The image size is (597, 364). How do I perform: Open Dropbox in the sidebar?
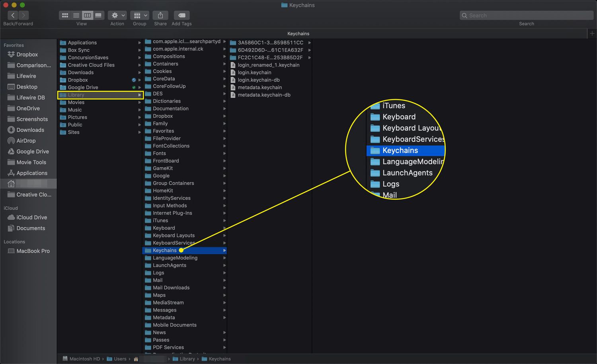[28, 55]
